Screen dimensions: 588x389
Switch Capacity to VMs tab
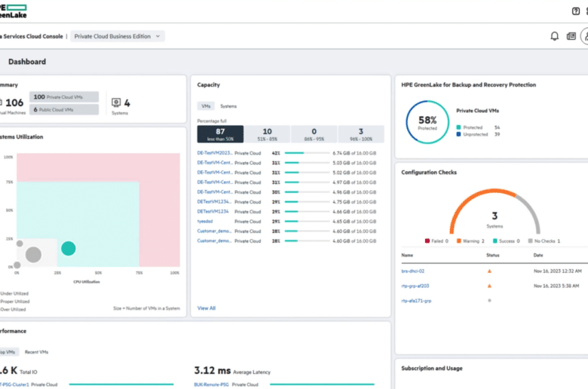(x=206, y=106)
